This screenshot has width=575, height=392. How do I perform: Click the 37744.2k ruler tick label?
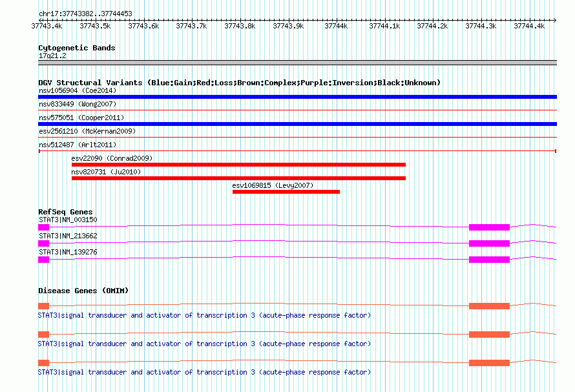(433, 26)
